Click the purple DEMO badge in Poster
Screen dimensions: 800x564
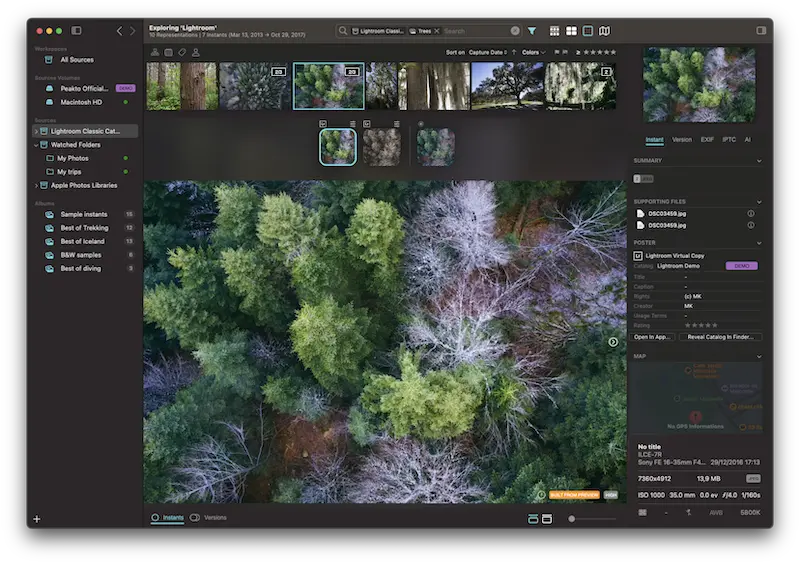pos(741,266)
